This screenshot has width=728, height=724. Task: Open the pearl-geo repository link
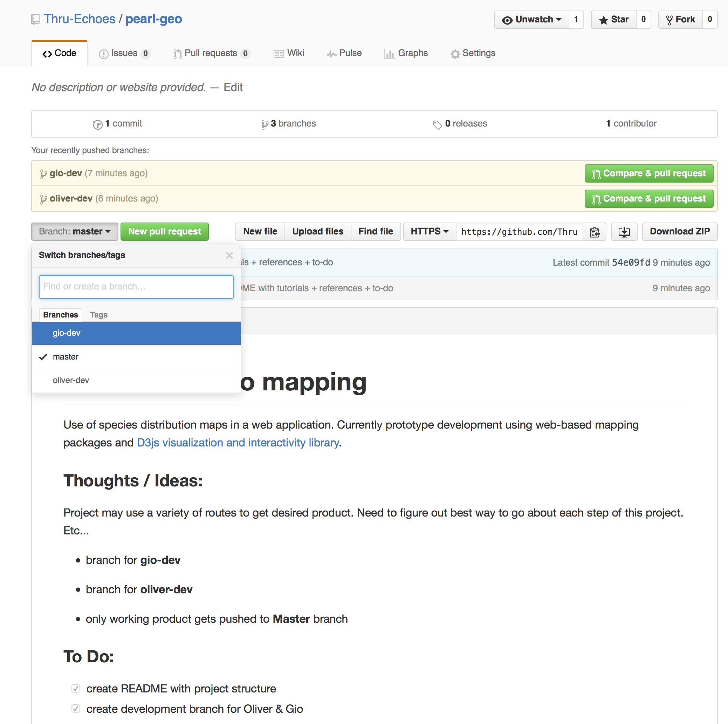[154, 19]
